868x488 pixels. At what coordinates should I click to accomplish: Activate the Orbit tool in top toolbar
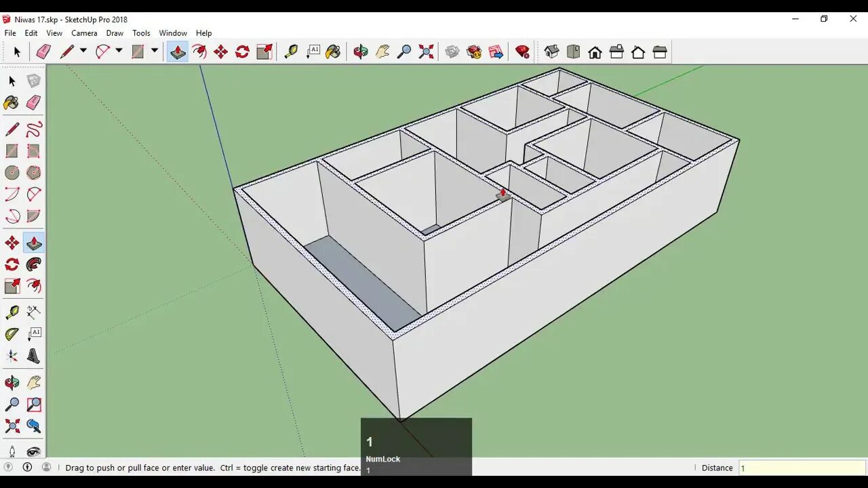coord(361,52)
